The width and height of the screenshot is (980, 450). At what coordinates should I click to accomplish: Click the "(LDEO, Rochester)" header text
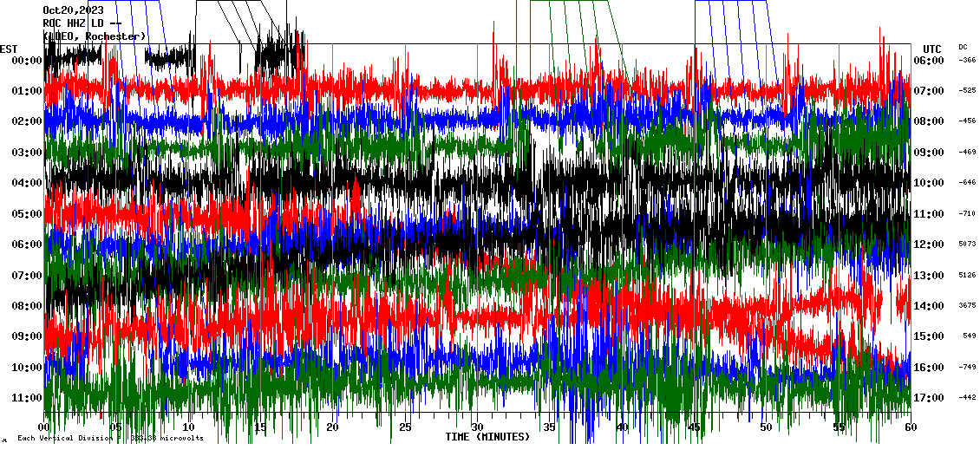(94, 36)
